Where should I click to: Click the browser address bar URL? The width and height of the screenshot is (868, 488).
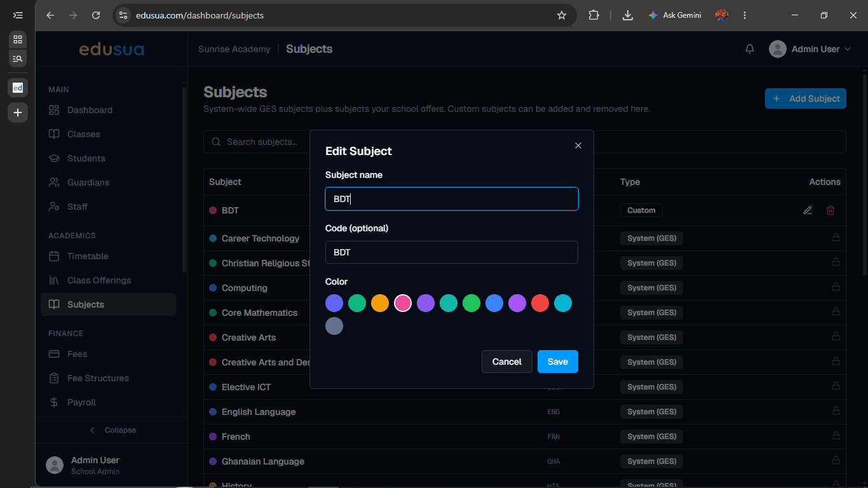(x=200, y=15)
